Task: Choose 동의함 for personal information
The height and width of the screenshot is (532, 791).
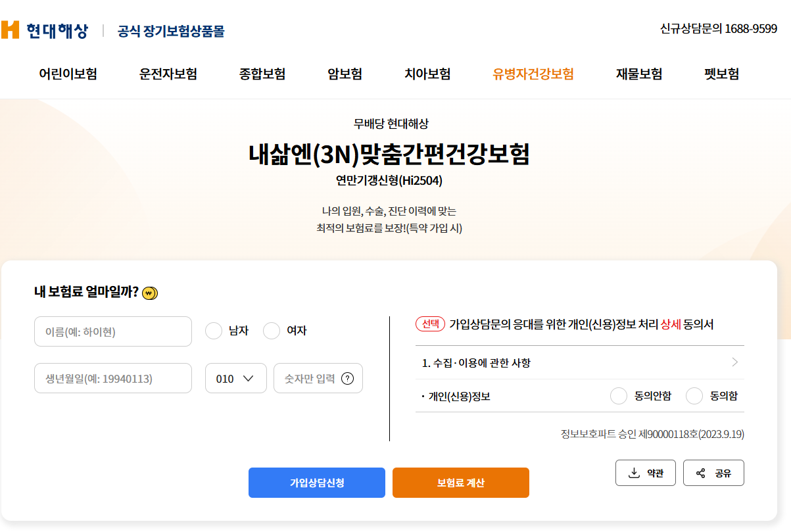Action: [694, 396]
